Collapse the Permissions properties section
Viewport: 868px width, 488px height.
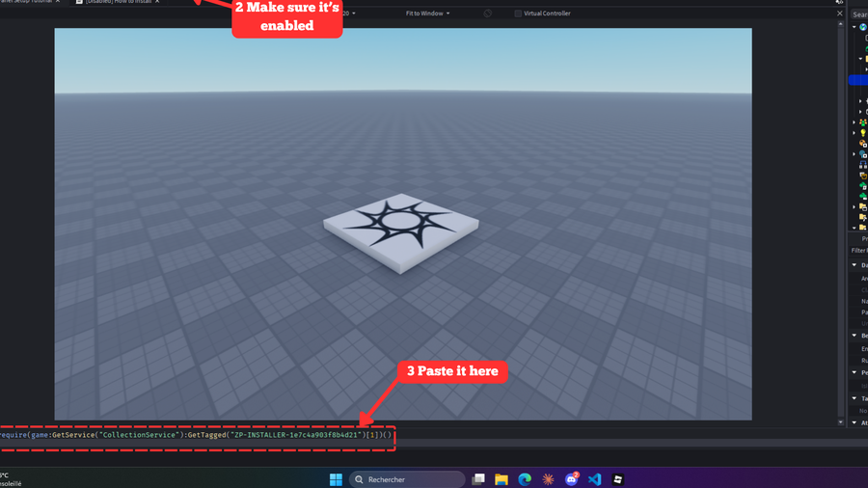[854, 372]
